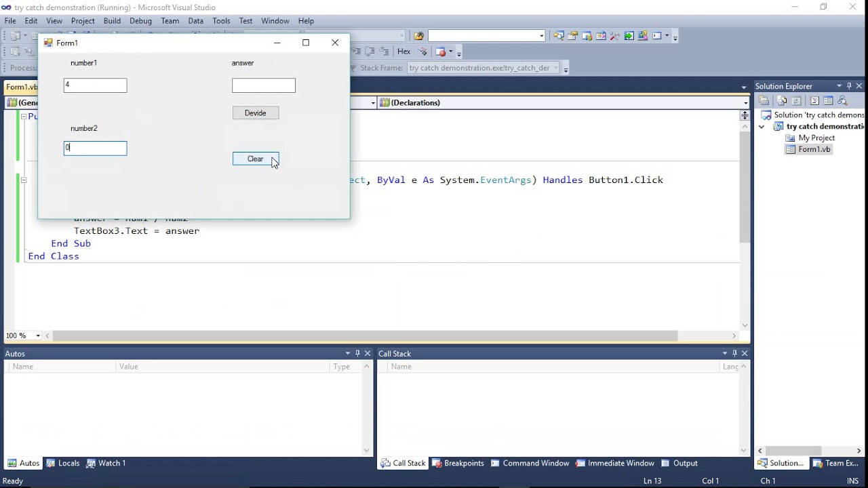Open the Tools menu
Image resolution: width=868 pixels, height=488 pixels.
click(221, 21)
